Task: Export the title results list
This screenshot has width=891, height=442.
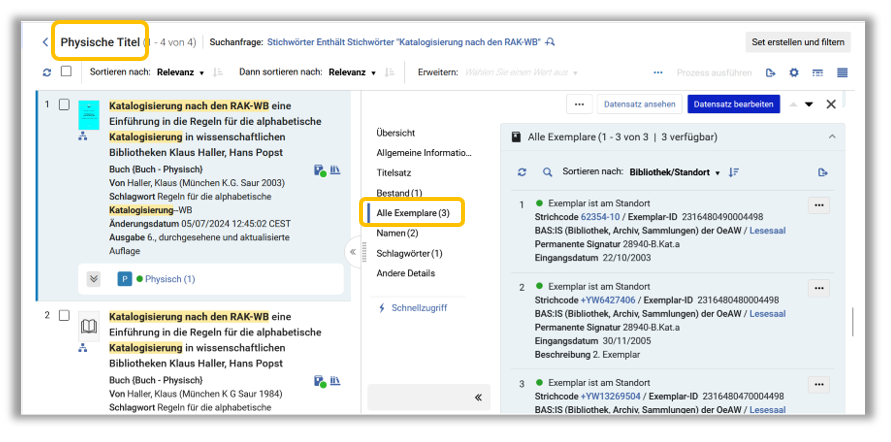Action: point(770,72)
